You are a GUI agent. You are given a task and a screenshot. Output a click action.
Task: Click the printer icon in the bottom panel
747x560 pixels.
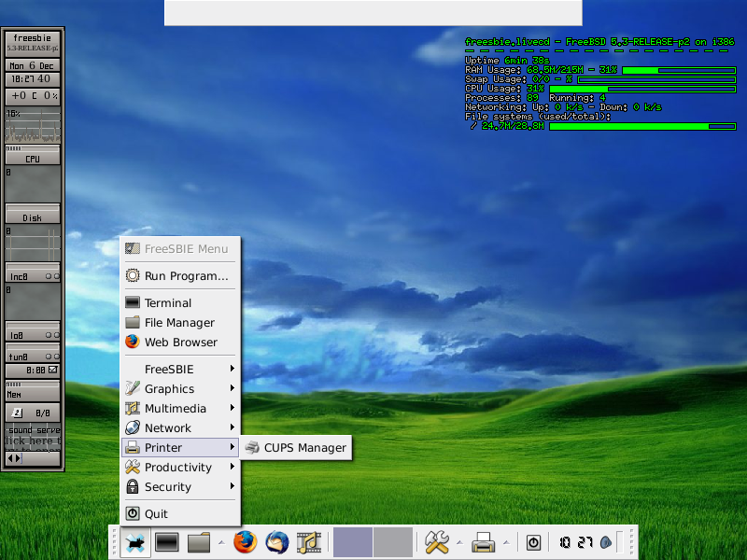(x=483, y=542)
